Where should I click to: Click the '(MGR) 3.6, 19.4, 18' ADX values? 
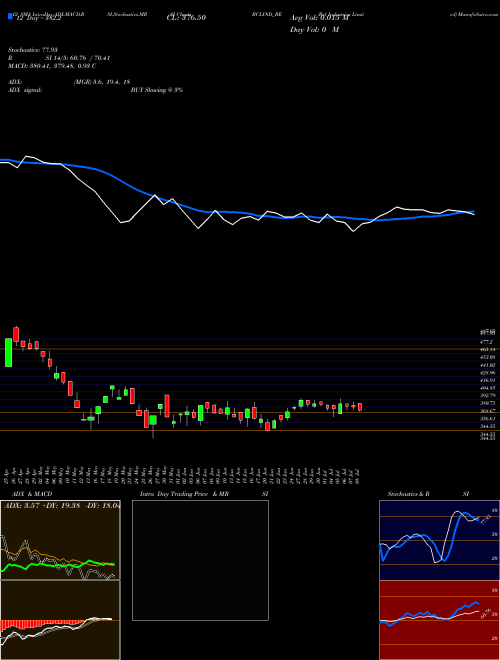101,82
